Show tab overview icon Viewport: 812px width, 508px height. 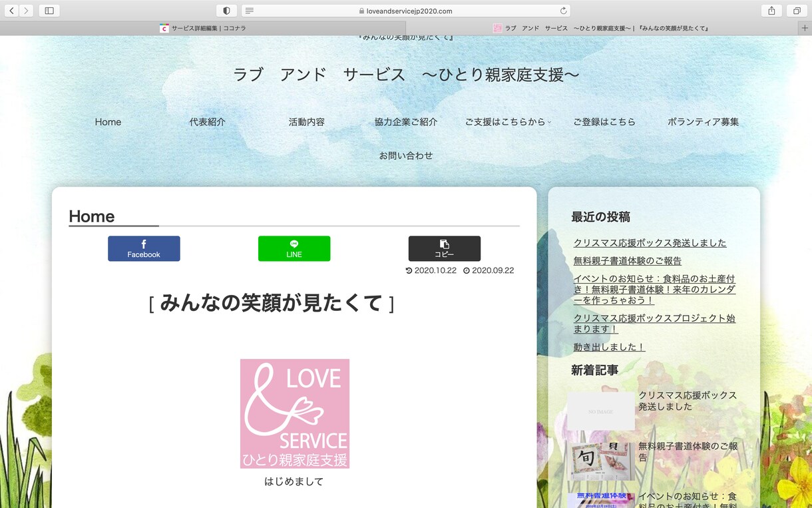click(x=796, y=11)
